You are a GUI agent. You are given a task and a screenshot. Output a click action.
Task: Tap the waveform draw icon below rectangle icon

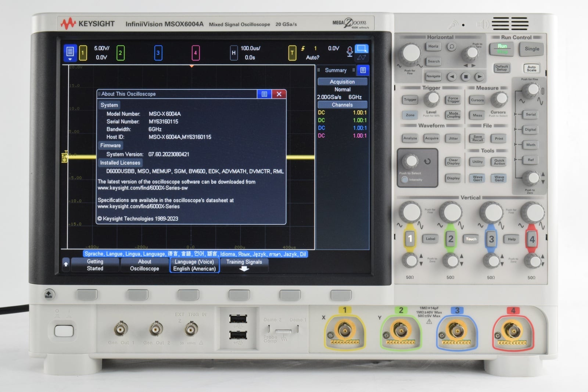362,58
